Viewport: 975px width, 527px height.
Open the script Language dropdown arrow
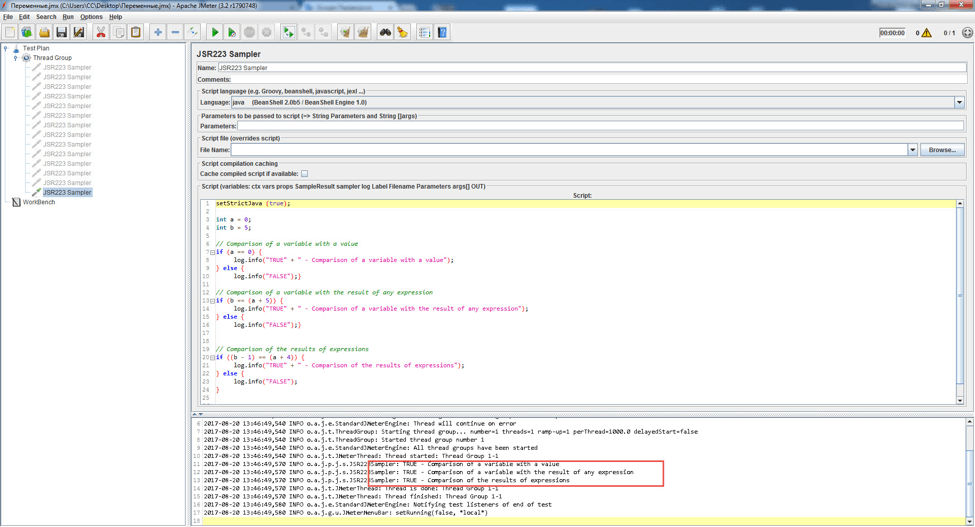(x=959, y=103)
